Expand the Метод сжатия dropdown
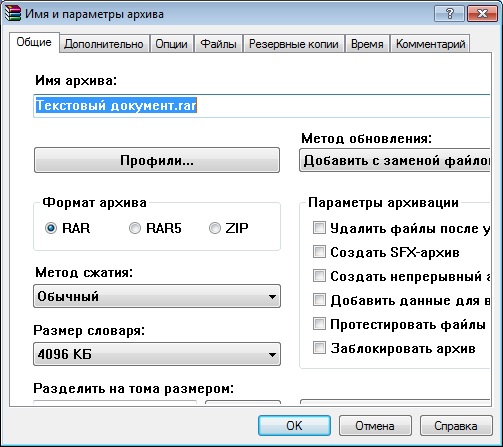 point(157,296)
